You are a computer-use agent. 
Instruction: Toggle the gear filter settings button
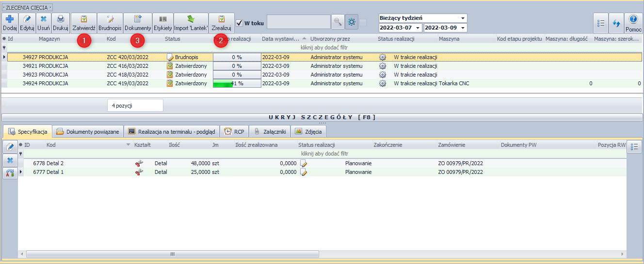[x=351, y=22]
